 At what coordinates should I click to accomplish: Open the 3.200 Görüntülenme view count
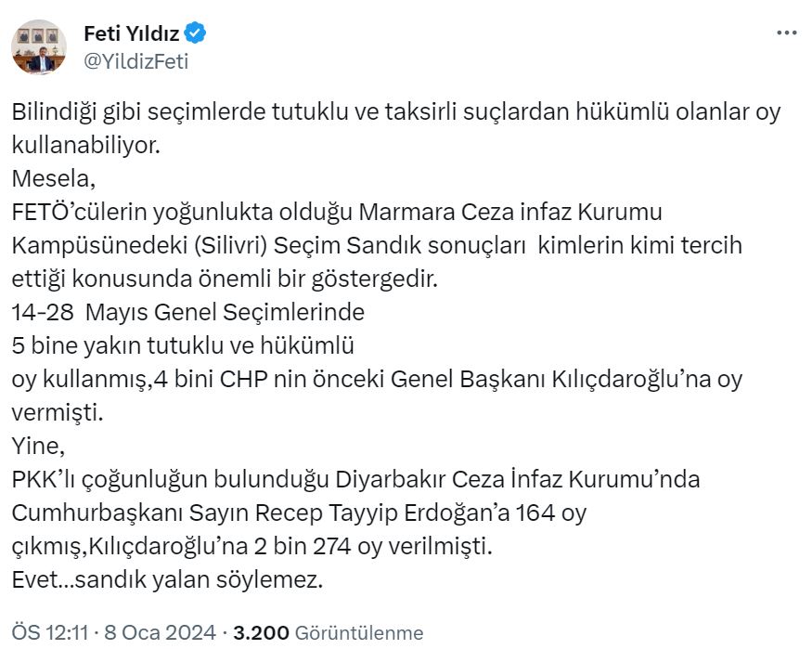(329, 632)
